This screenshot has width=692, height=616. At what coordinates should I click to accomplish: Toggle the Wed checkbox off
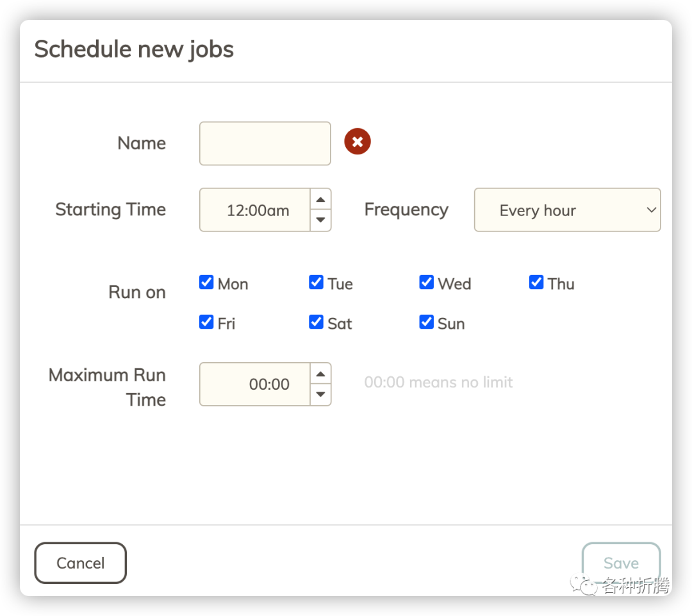pyautogui.click(x=426, y=283)
